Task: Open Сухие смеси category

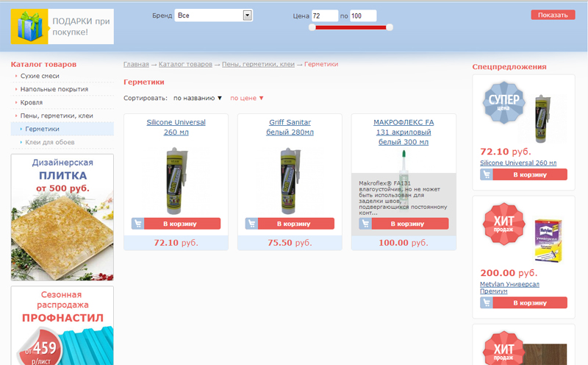Action: point(40,76)
